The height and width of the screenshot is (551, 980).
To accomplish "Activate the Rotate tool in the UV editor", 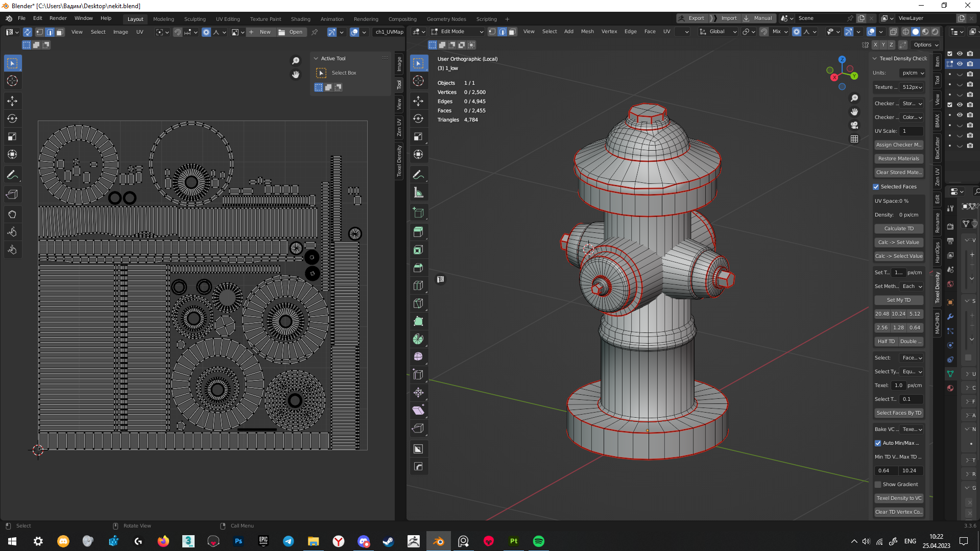I will point(13,118).
